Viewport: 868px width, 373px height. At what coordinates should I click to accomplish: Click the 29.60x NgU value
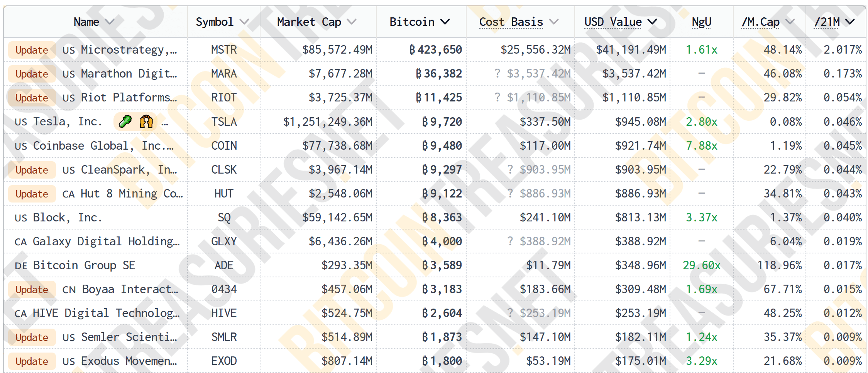tap(702, 265)
